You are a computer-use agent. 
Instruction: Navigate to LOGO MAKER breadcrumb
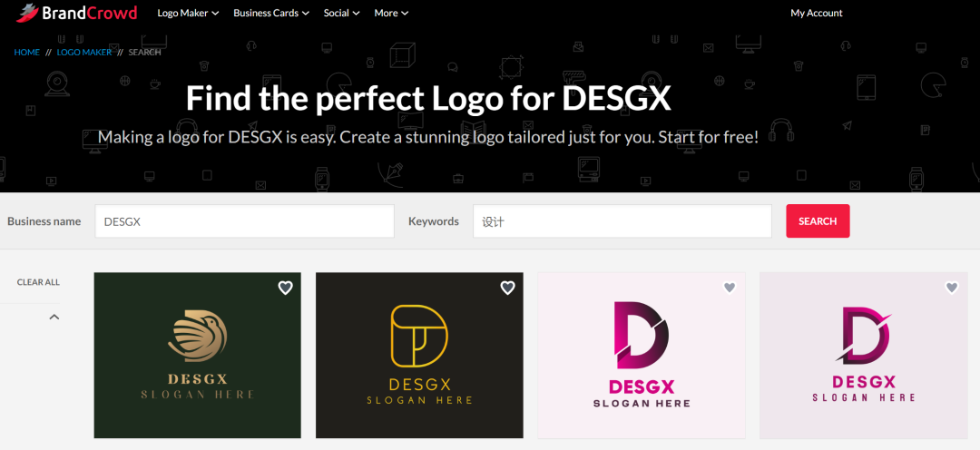pyautogui.click(x=84, y=53)
